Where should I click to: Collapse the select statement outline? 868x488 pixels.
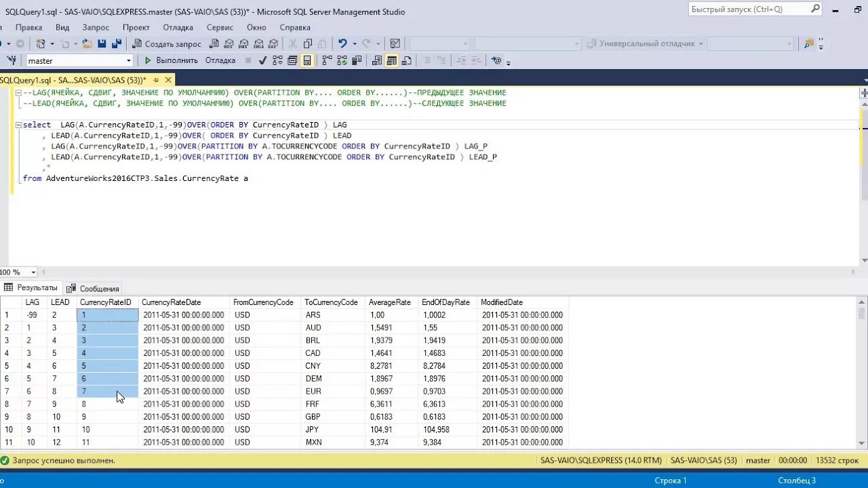(18, 125)
